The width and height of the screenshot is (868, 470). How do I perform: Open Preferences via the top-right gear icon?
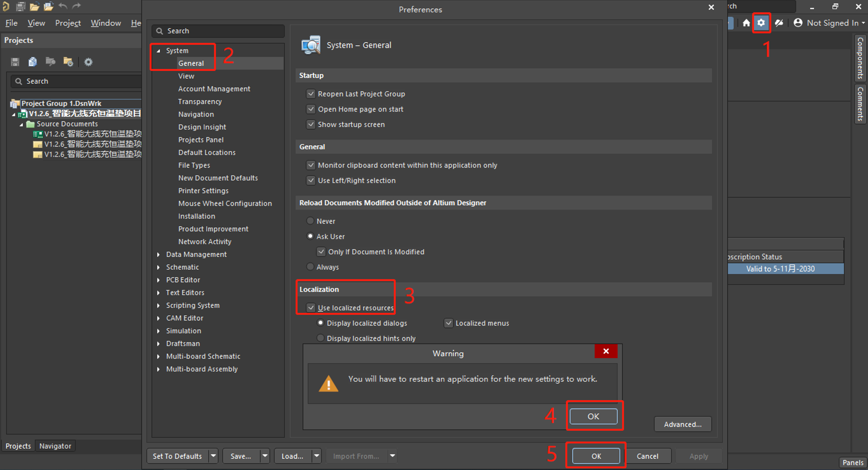(x=761, y=23)
